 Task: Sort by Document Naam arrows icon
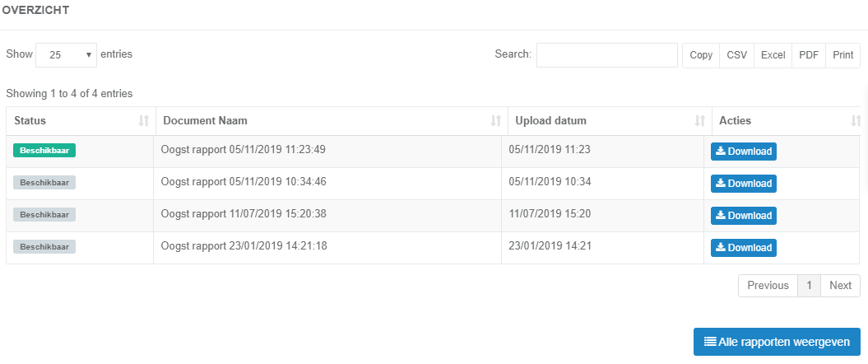496,121
